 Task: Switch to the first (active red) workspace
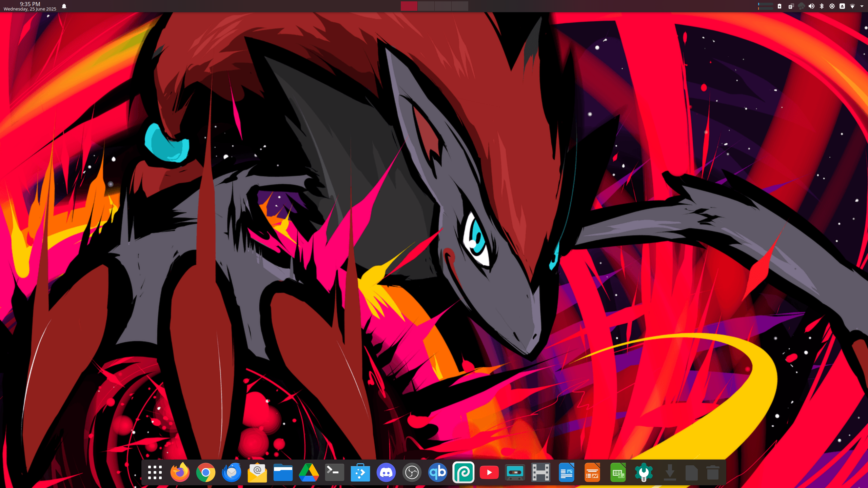point(409,6)
